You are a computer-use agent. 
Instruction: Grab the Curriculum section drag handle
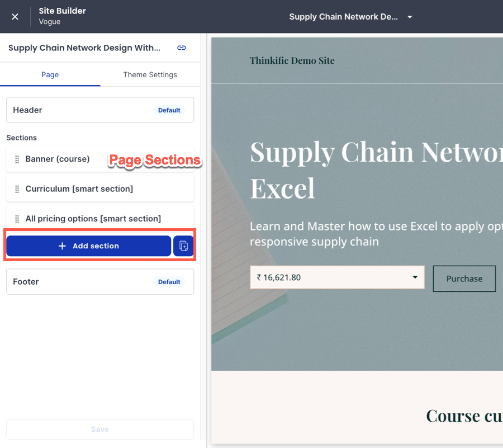[x=17, y=189]
